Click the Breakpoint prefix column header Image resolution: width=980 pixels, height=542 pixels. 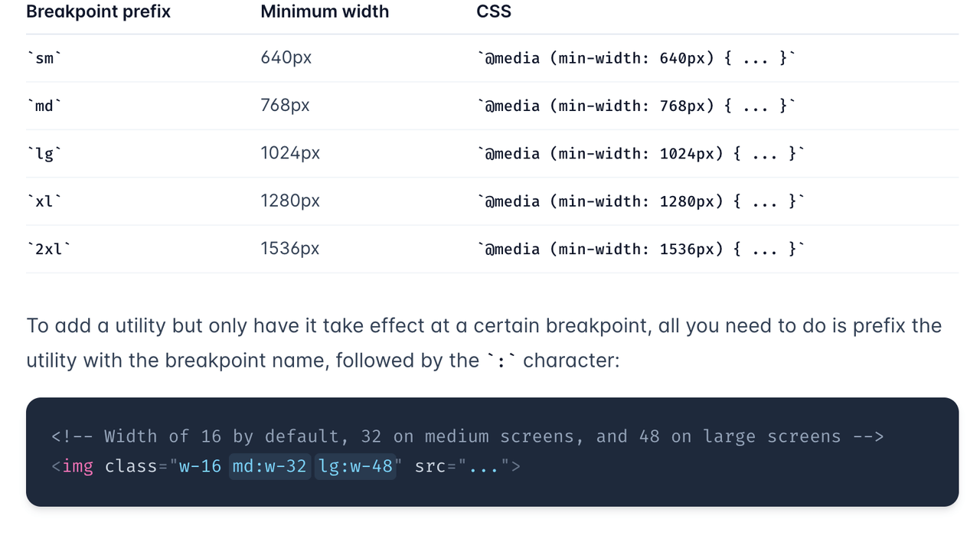click(x=98, y=11)
